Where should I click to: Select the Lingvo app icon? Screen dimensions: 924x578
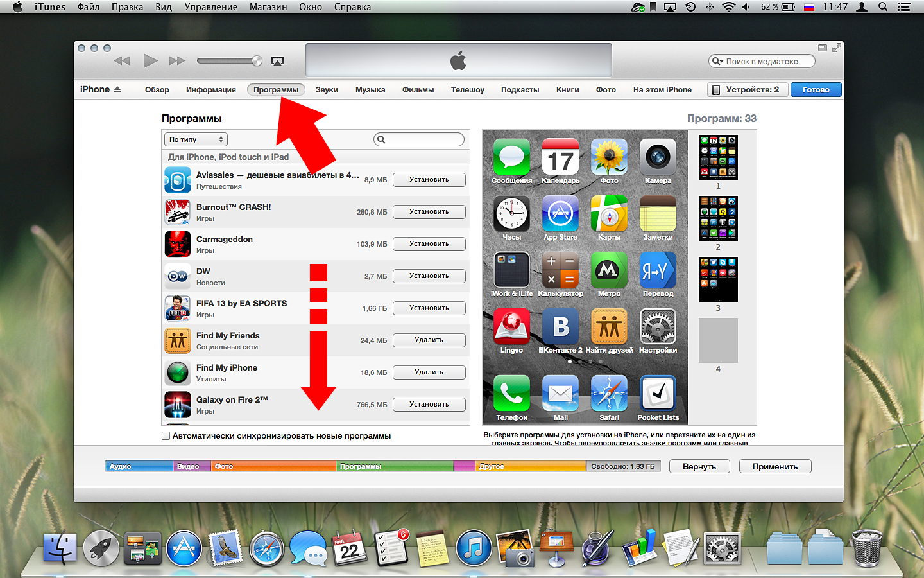click(x=511, y=326)
